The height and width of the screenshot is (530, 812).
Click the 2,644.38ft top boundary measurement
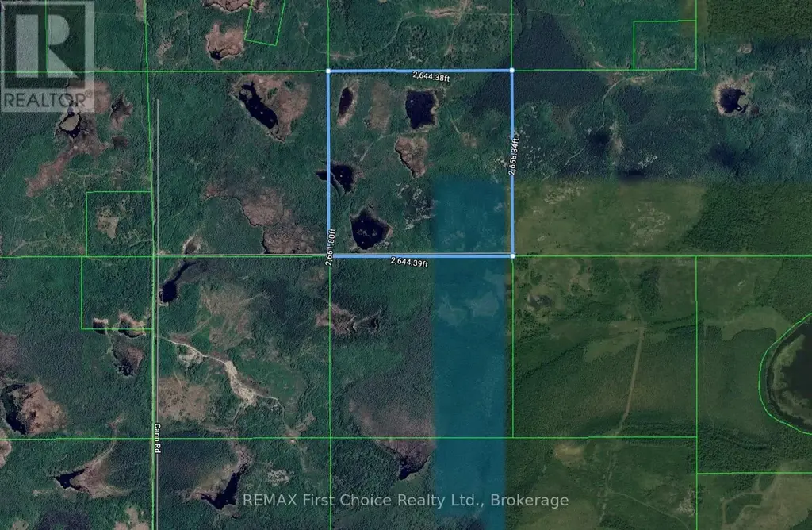click(x=431, y=77)
